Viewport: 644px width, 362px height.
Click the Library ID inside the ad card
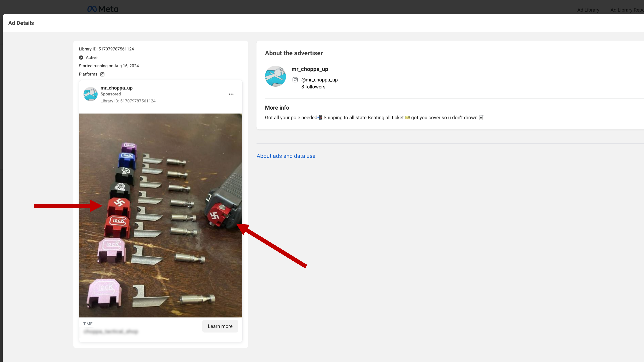pos(128,101)
